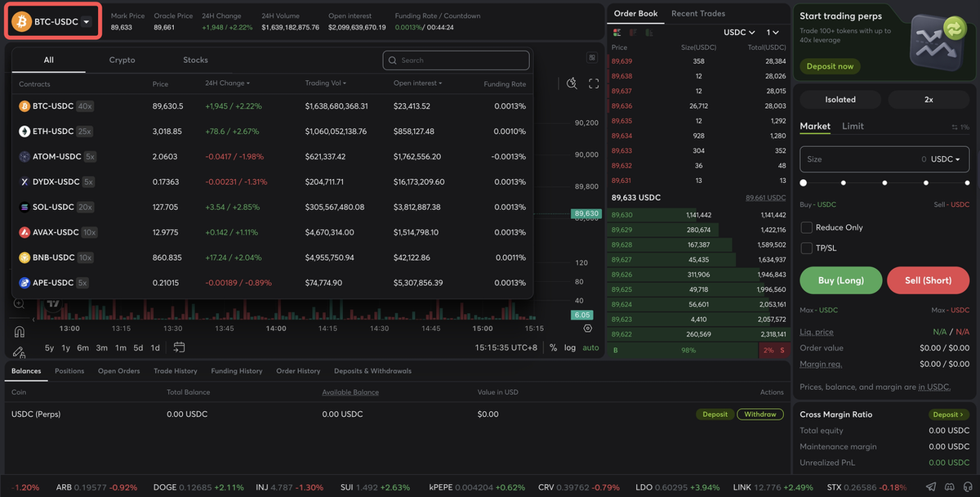Screen dimensions: 980x497
Task: Toggle percent scale on chart
Action: click(x=553, y=347)
